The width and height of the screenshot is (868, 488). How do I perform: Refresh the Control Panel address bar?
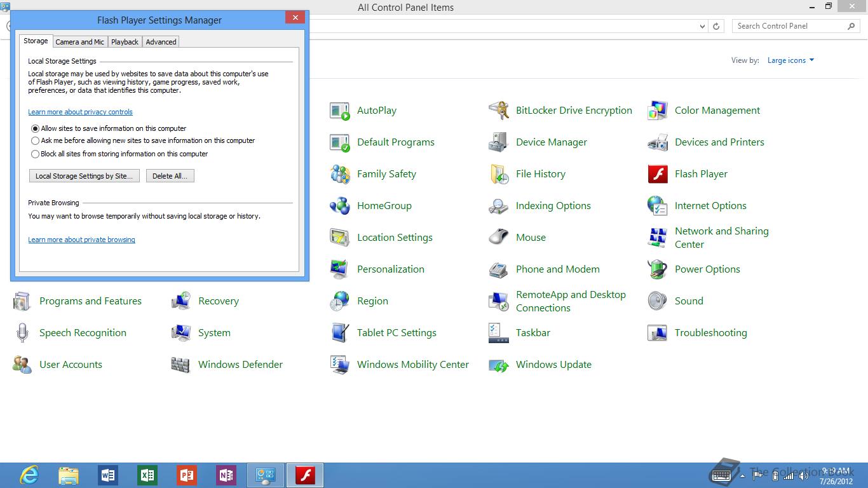pos(716,26)
